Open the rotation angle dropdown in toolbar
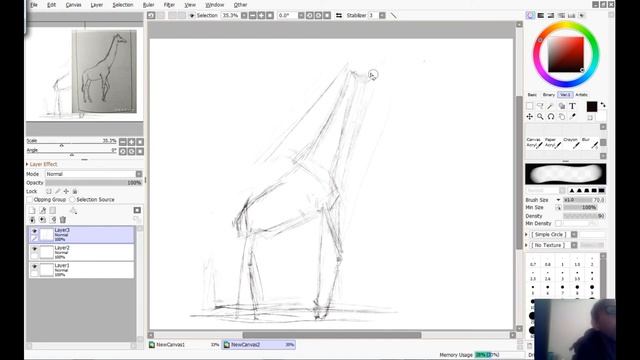 (x=301, y=16)
